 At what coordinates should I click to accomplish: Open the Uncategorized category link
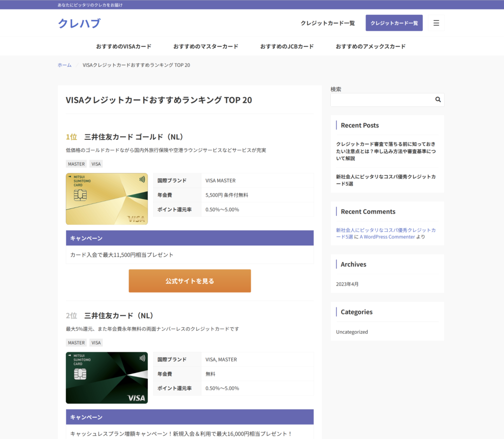pyautogui.click(x=352, y=332)
